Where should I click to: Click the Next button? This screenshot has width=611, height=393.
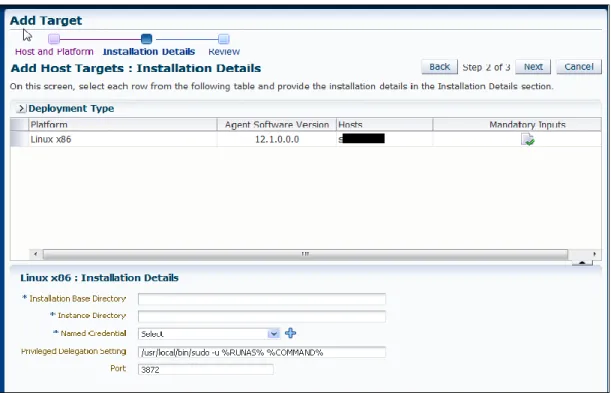pos(533,67)
